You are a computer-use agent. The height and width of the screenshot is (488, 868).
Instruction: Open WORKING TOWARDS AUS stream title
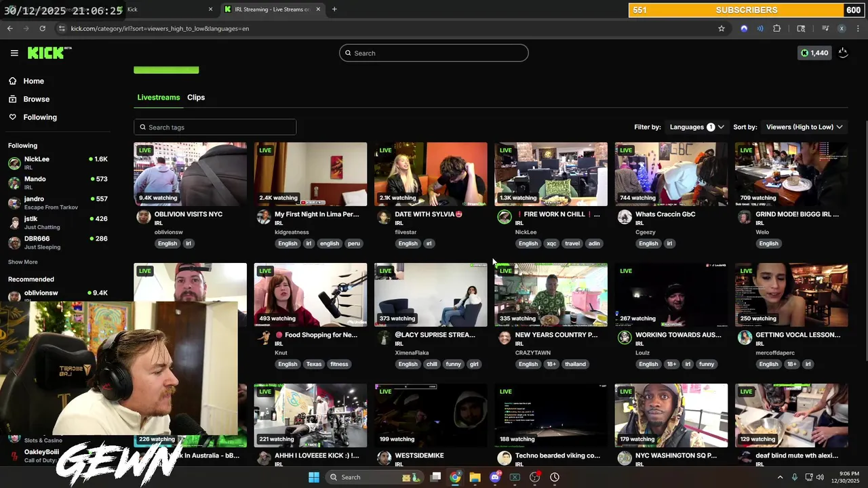pos(677,335)
